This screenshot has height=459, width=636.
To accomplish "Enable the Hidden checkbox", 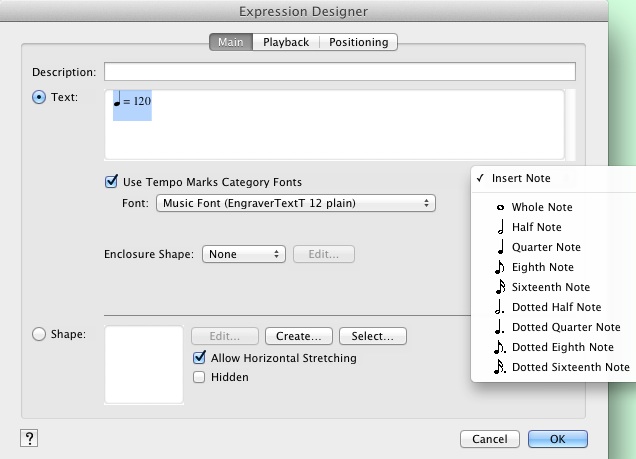I will pos(199,377).
